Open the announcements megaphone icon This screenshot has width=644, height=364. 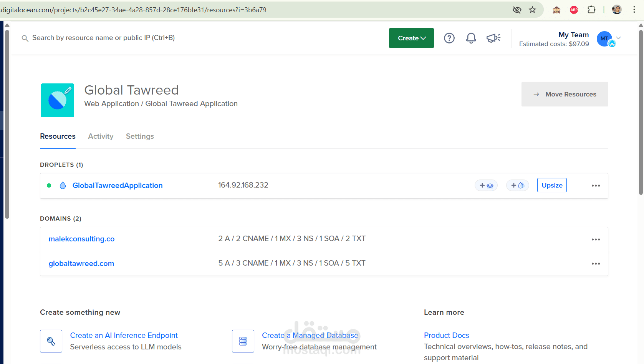[493, 38]
